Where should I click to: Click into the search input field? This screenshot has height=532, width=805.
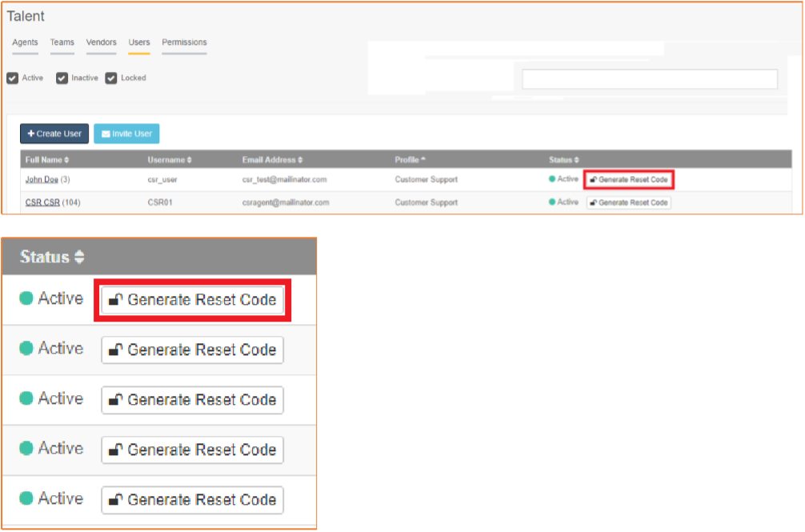pyautogui.click(x=650, y=79)
